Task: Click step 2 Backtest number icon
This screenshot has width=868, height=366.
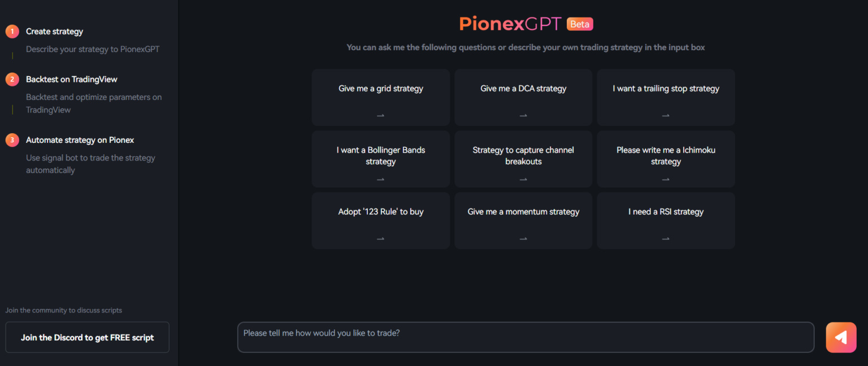Action: coord(12,80)
